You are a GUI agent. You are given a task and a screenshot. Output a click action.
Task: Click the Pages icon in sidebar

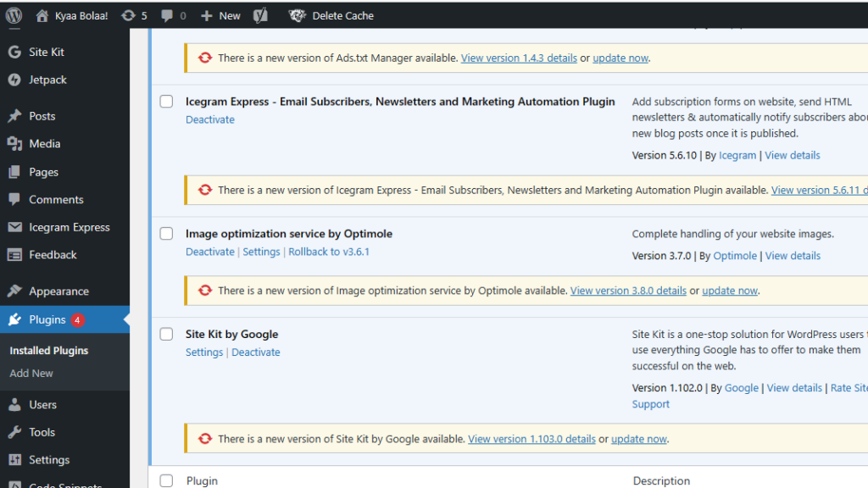coord(14,172)
